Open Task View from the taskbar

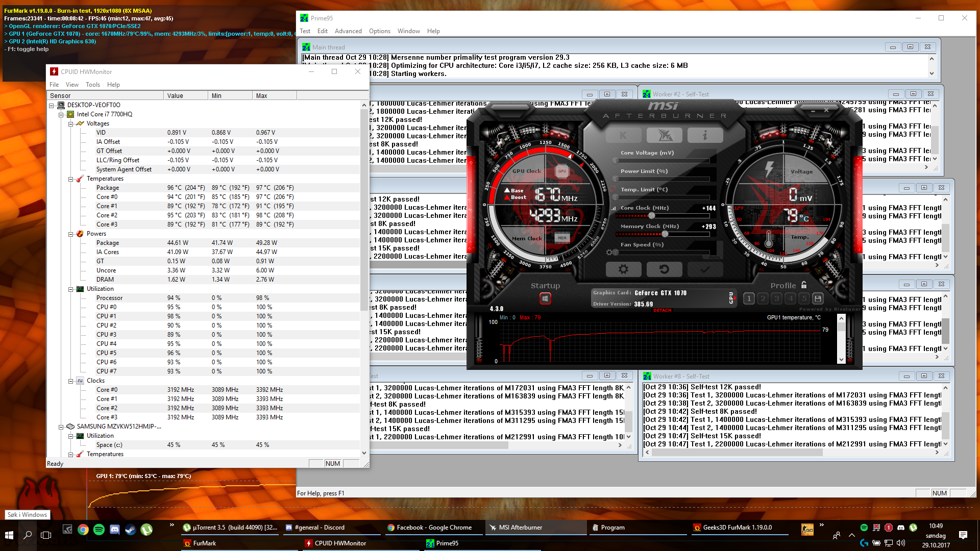pos(46,535)
